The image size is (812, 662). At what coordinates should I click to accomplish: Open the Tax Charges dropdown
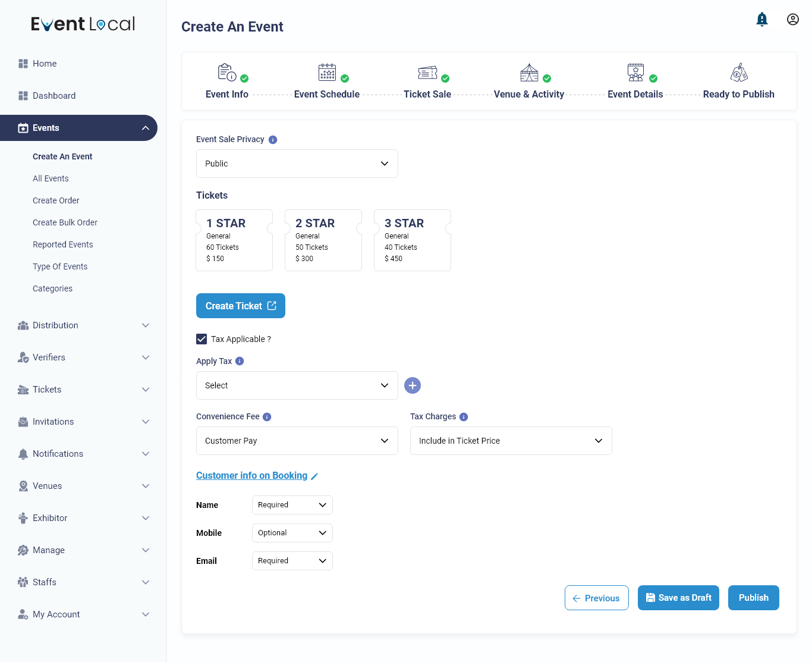pyautogui.click(x=511, y=440)
